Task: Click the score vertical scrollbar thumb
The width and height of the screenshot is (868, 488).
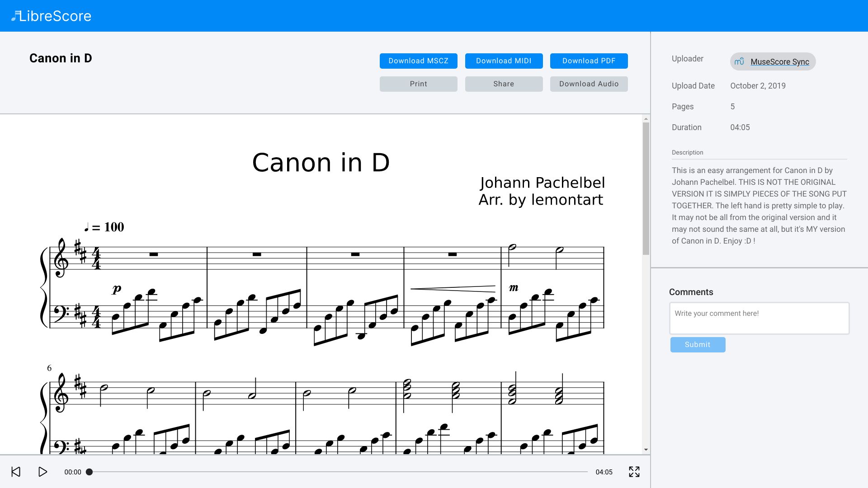Action: [x=646, y=188]
